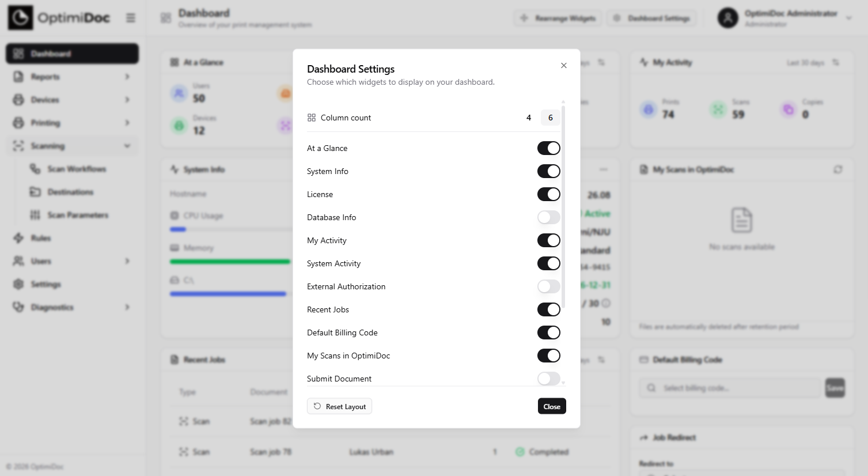Disable the System Activity widget toggle
868x476 pixels.
point(549,263)
